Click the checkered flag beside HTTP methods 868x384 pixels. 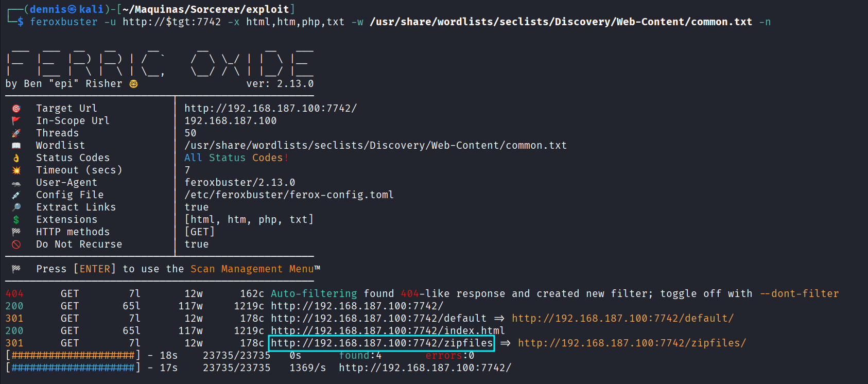[x=16, y=232]
